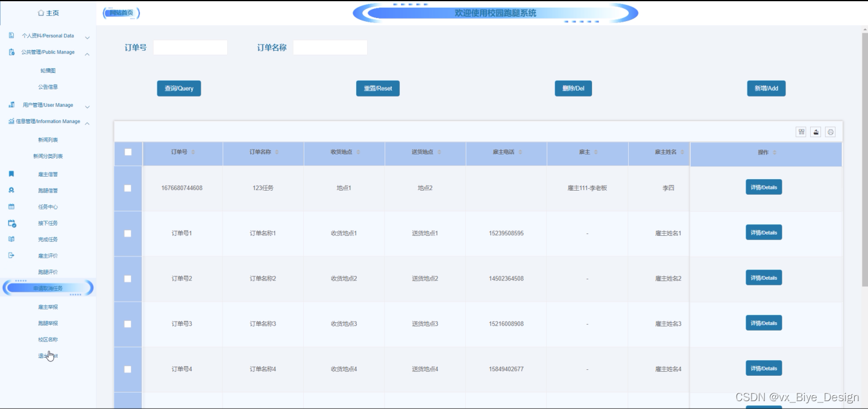Click the Information Manage chart icon
Screen dimensions: 868x409
(x=11, y=121)
